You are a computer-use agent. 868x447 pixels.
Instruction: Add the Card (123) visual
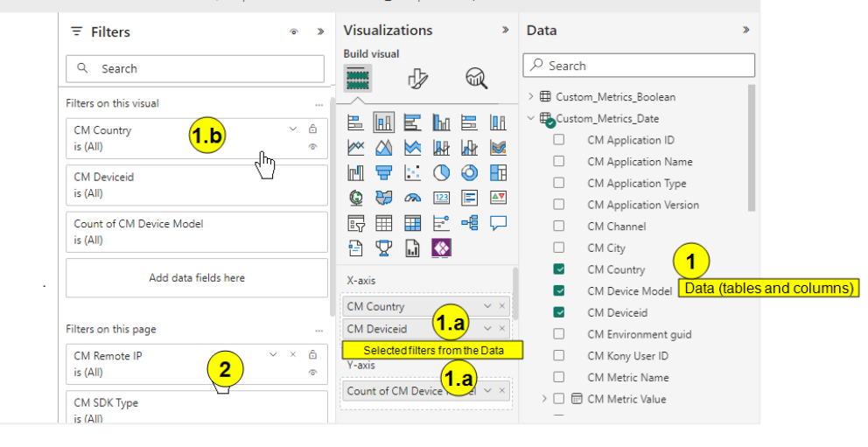[441, 198]
